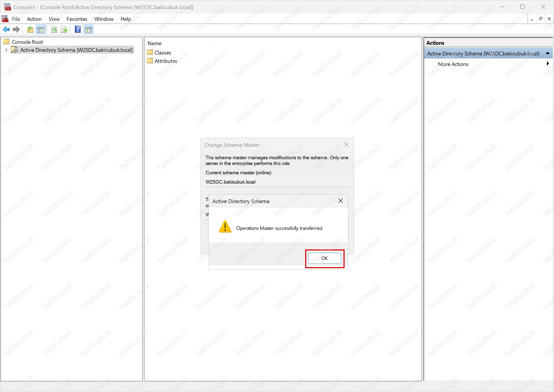Click the 'Current schema master (online):' label
The image size is (554, 392).
(239, 173)
